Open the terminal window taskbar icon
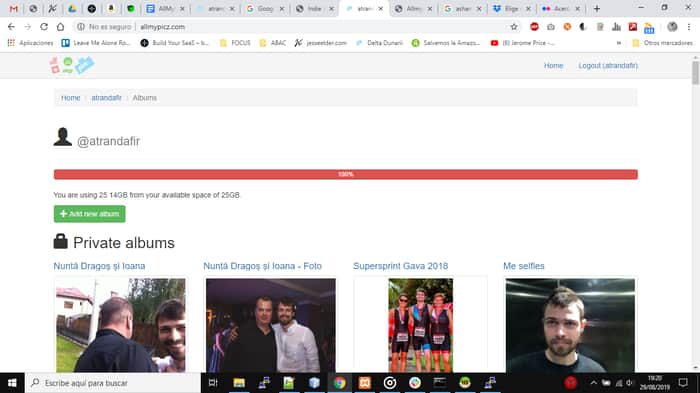 pos(440,383)
